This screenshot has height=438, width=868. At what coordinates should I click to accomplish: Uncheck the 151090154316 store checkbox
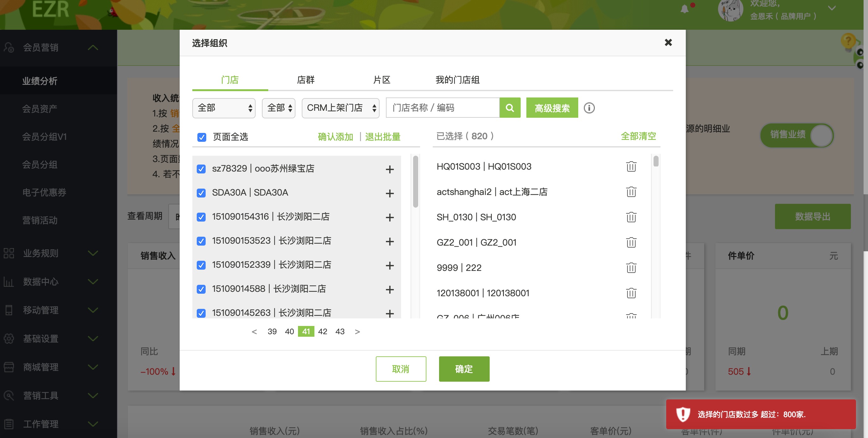coord(201,216)
